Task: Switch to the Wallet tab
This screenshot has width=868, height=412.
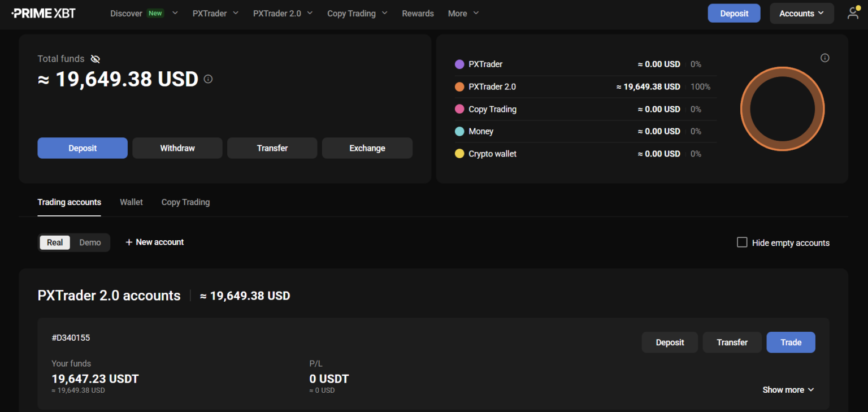Action: tap(131, 202)
